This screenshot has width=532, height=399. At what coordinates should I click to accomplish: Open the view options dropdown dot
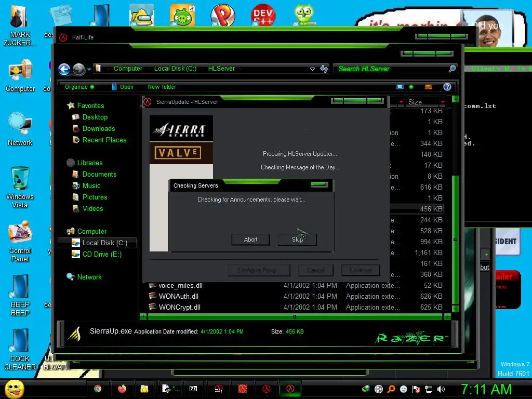411,87
